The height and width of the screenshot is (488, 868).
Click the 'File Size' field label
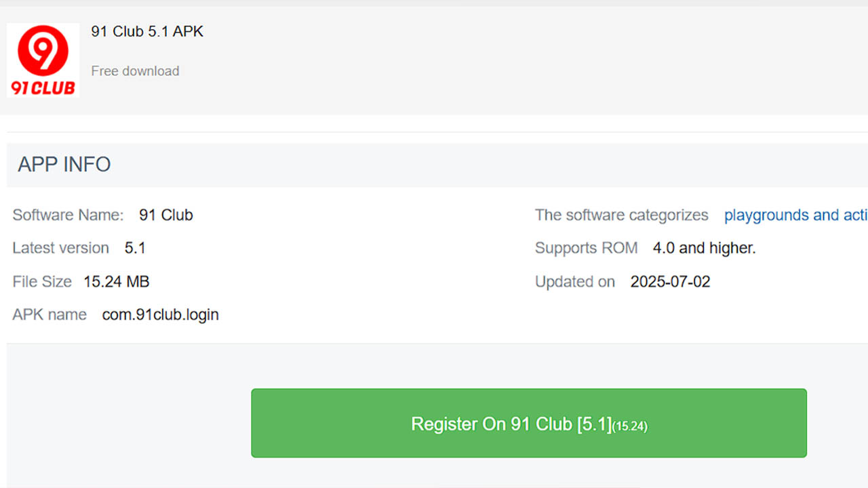coord(42,281)
